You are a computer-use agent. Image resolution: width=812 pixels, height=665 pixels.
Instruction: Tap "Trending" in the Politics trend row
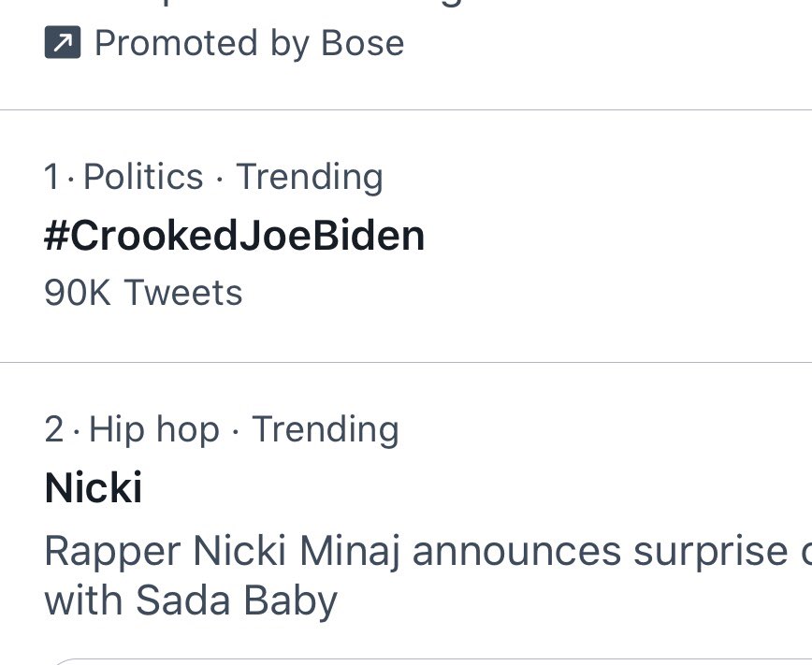tap(309, 177)
